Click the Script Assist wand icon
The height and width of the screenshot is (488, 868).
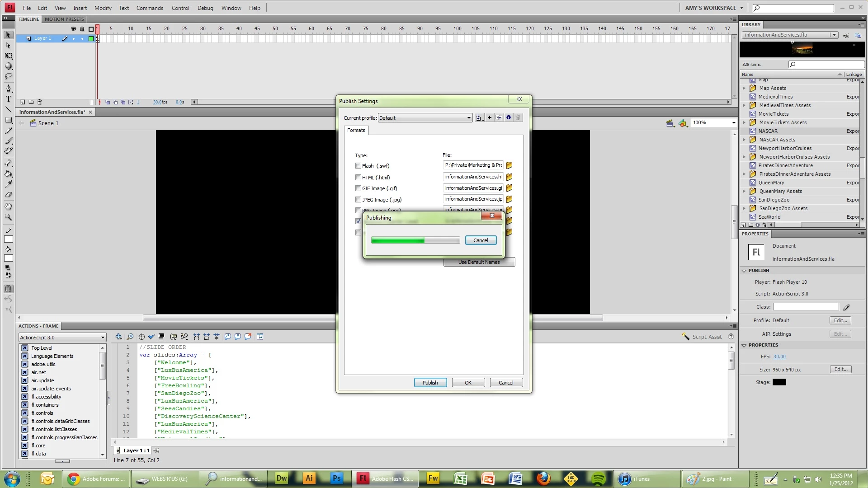click(686, 337)
